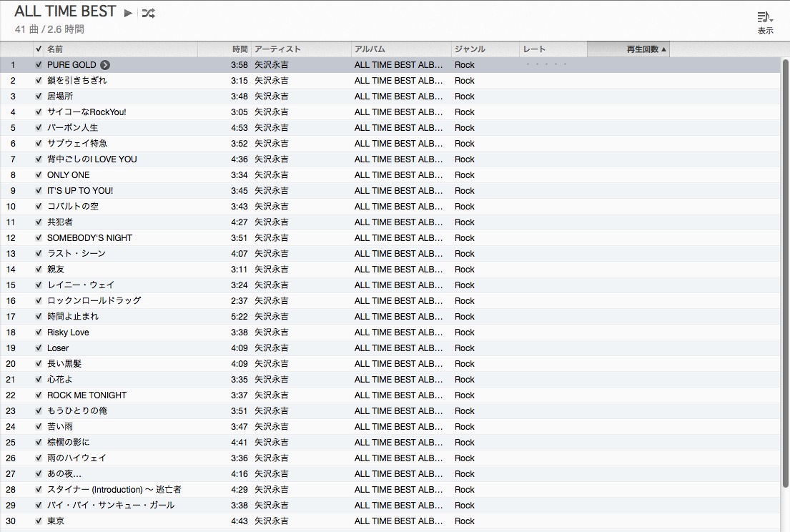790x532 pixels.
Task: Click the ALL TIME BEST playlist title
Action: [66, 11]
